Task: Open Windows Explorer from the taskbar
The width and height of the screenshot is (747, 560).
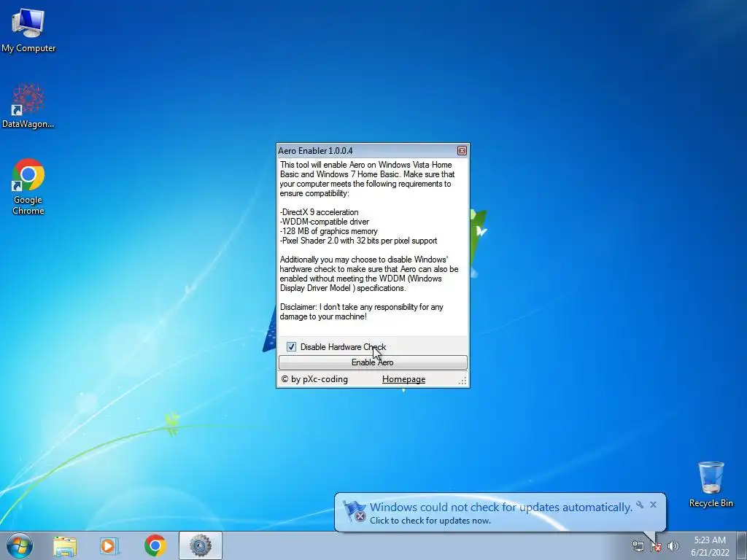Action: point(65,546)
